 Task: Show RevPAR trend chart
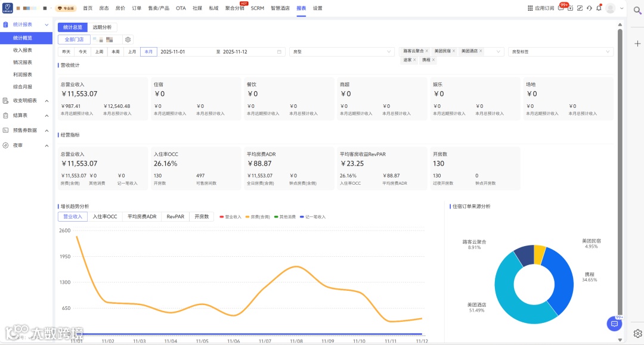pyautogui.click(x=175, y=217)
